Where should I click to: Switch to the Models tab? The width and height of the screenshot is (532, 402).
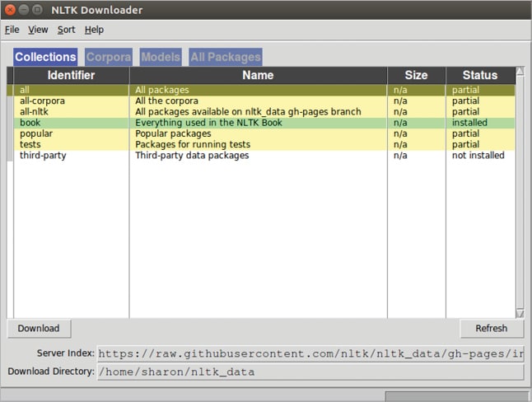[161, 57]
